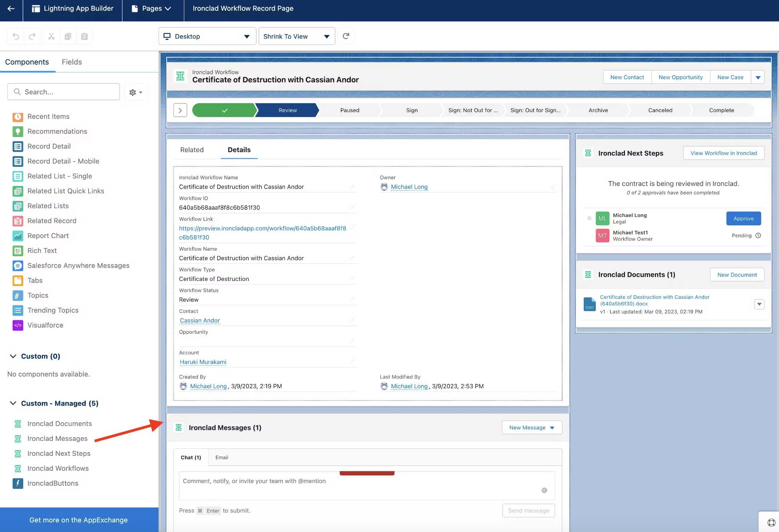This screenshot has width=779, height=532.
Task: Select the Review path stage
Action: pyautogui.click(x=287, y=110)
